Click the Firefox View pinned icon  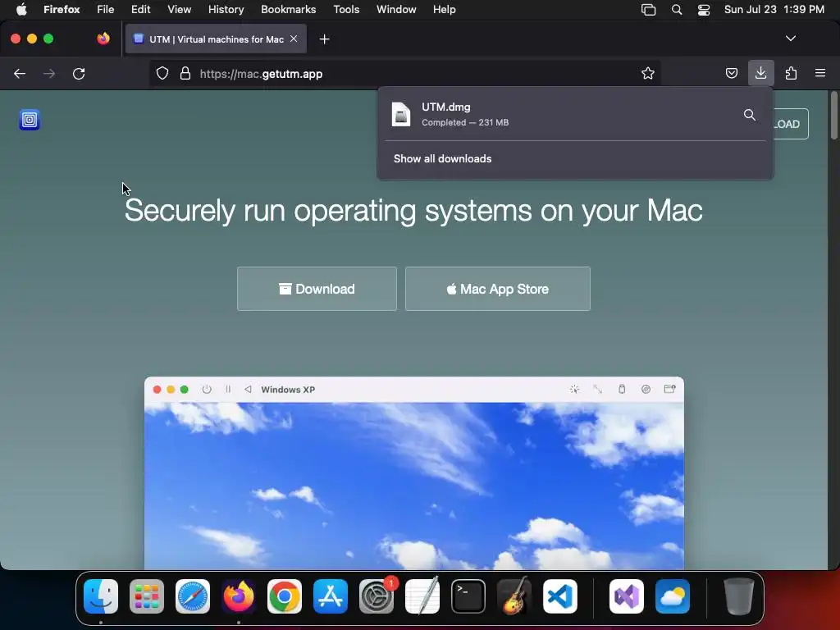pos(103,39)
